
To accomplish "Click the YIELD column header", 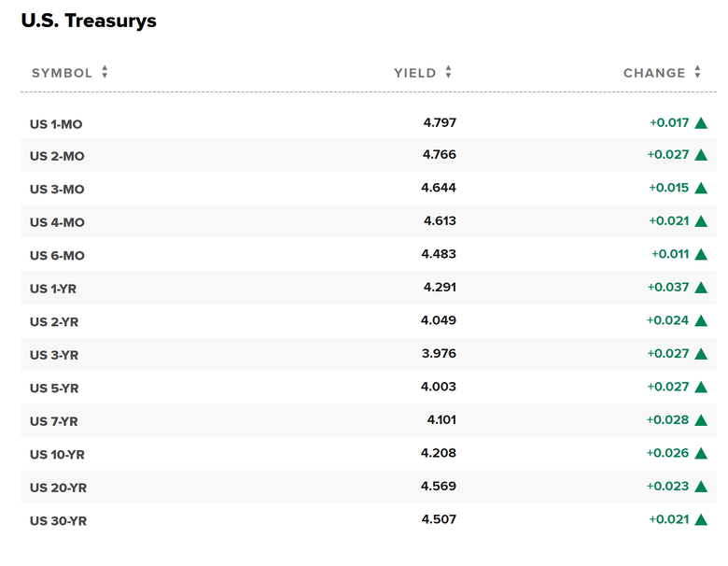I will [x=415, y=73].
